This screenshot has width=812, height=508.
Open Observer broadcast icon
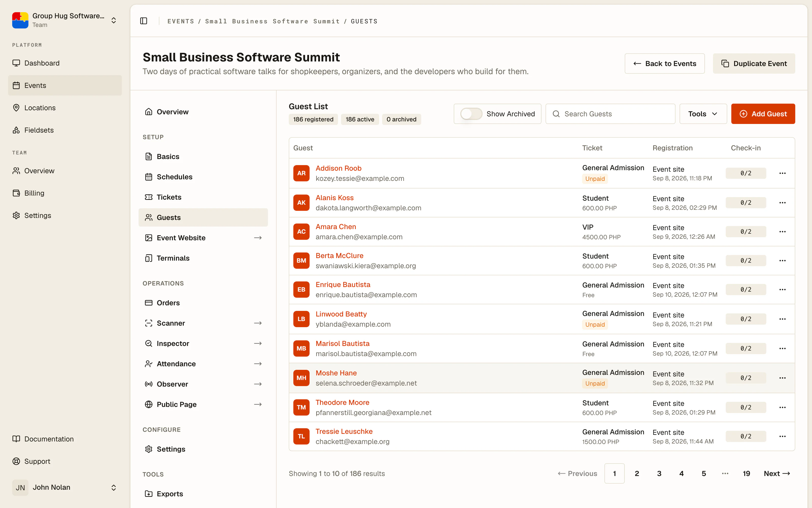[x=149, y=384]
